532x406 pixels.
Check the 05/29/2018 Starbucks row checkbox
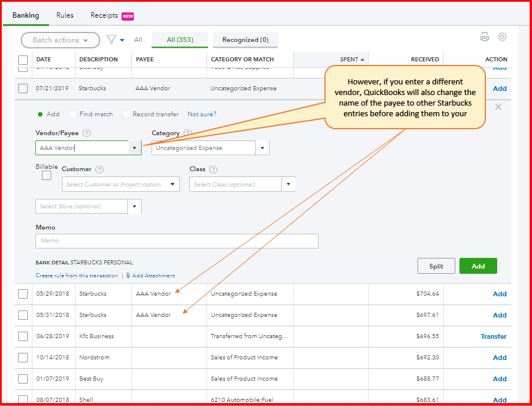(23, 294)
